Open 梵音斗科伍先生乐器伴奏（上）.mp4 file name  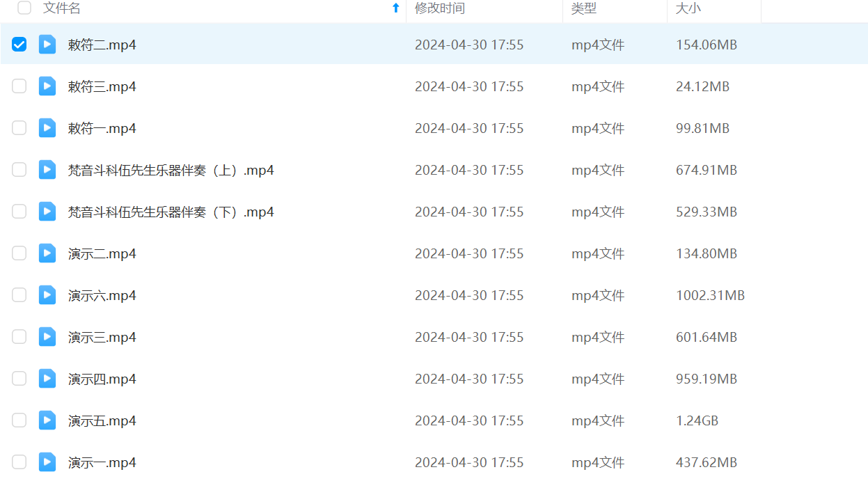pyautogui.click(x=171, y=170)
